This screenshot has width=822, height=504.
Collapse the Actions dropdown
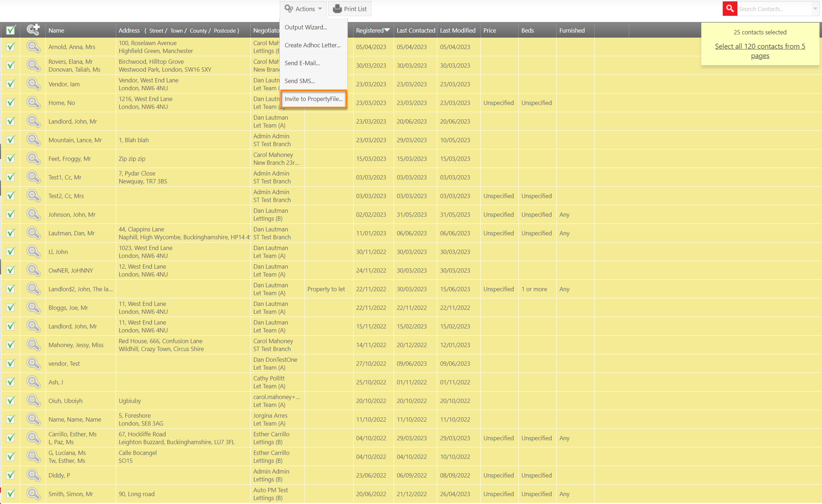[x=303, y=9]
